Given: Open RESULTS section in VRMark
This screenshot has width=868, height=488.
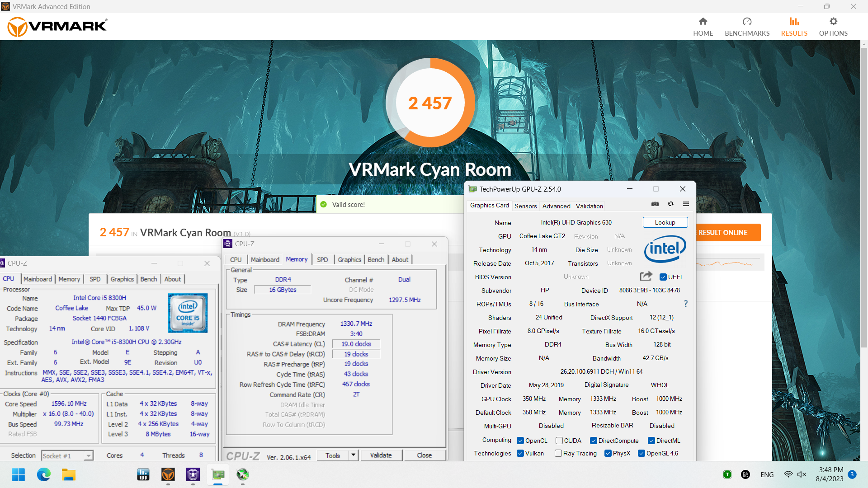Looking at the screenshot, I should (794, 27).
